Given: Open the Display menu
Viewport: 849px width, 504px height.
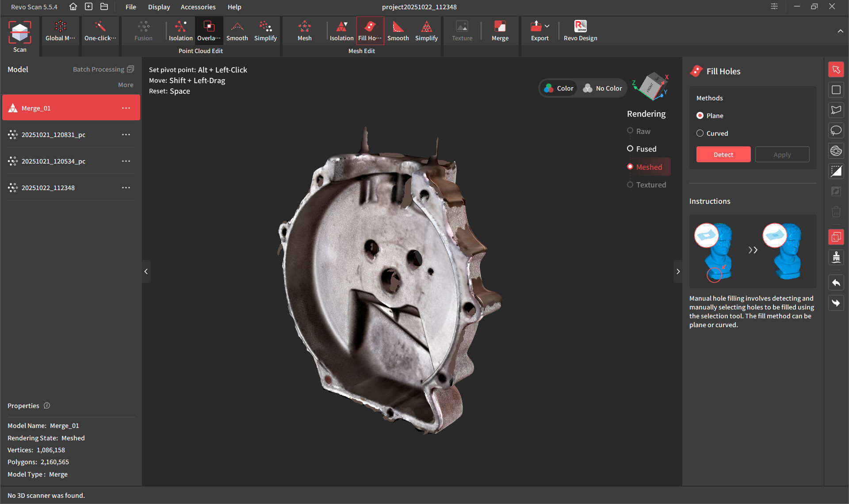Looking at the screenshot, I should (159, 7).
